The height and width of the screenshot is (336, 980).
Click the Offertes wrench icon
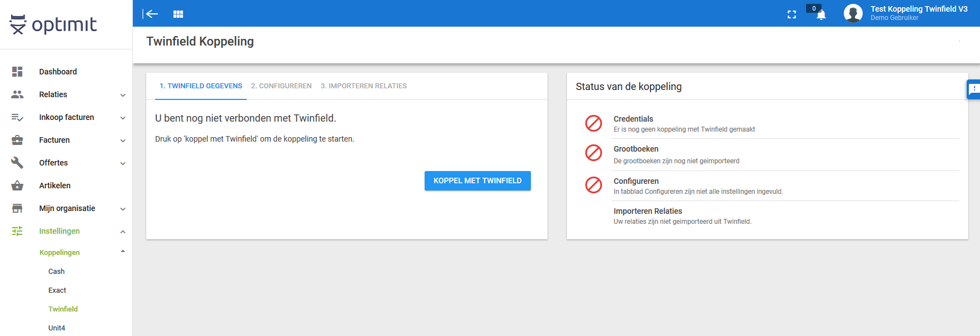click(x=17, y=163)
